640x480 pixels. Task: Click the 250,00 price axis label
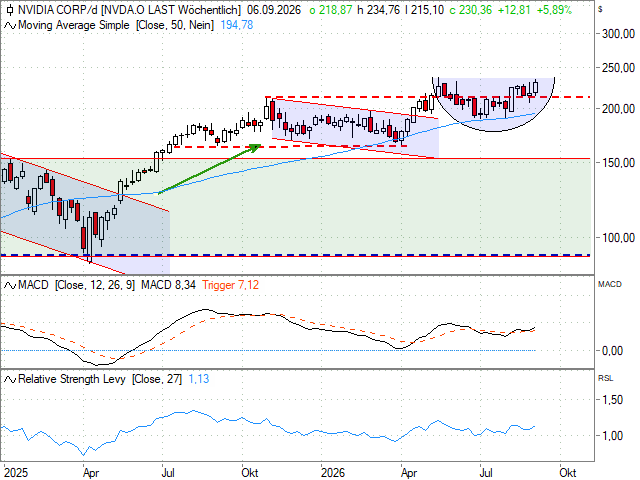tap(618, 68)
